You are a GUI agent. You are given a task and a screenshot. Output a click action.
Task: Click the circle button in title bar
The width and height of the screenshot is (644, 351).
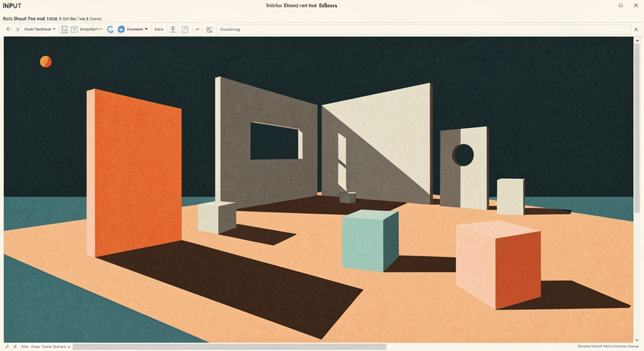point(621,5)
